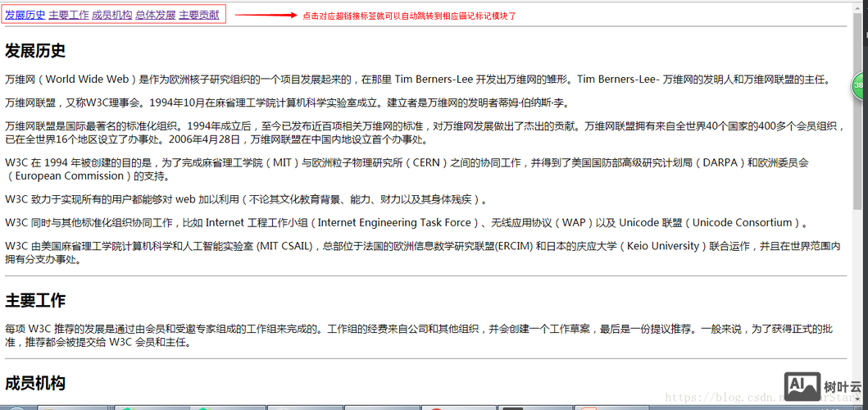Go to 总体发展 section link
The image size is (868, 410).
(156, 16)
